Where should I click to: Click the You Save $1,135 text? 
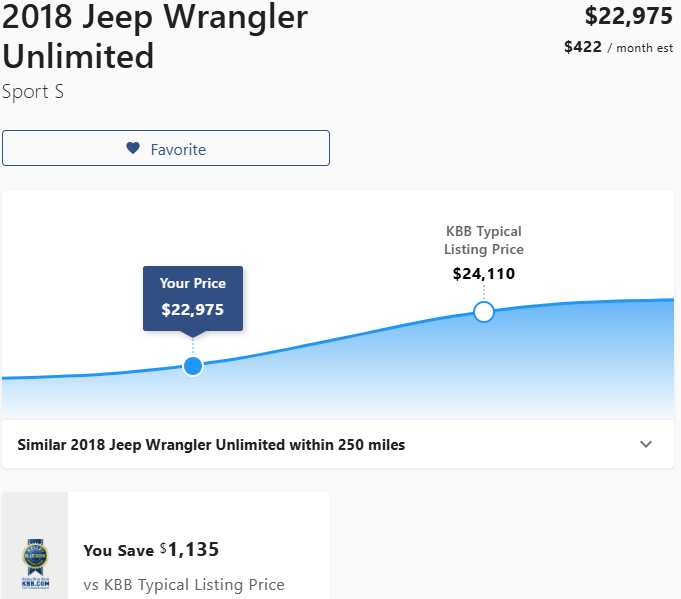(150, 550)
